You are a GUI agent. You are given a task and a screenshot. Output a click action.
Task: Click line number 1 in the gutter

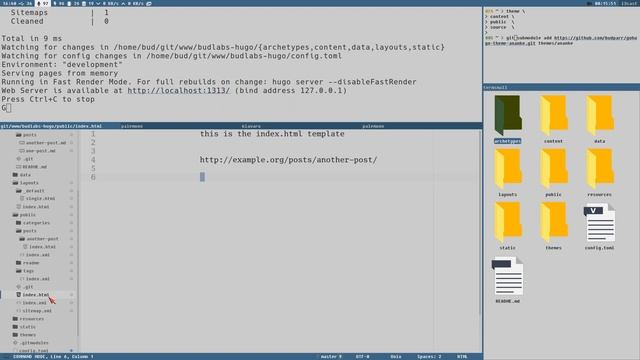point(93,134)
